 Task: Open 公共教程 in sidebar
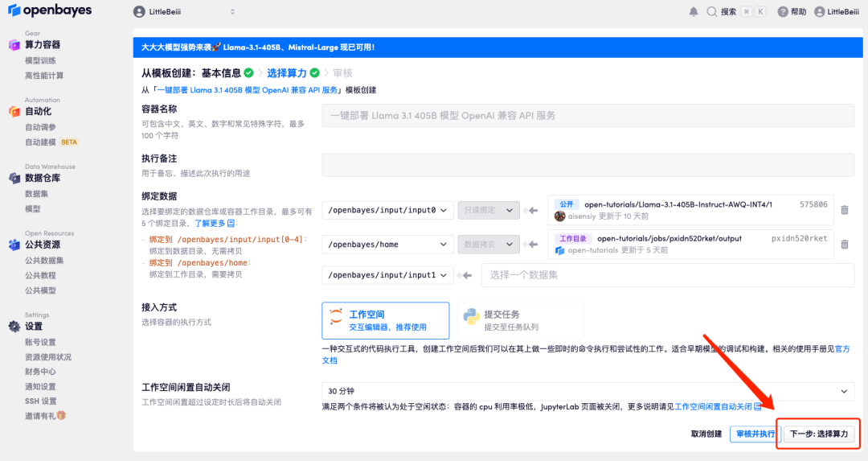[x=40, y=275]
